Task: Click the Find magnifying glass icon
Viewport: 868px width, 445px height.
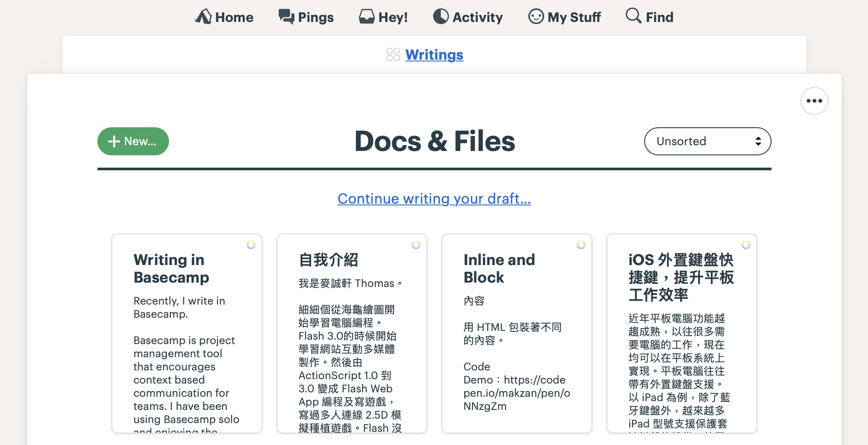Action: (633, 15)
